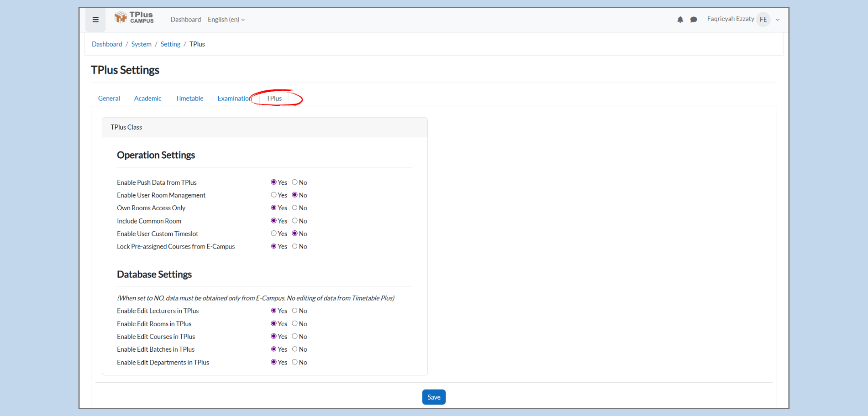Expand the user account menu arrow
The width and height of the screenshot is (868, 416).
point(778,20)
